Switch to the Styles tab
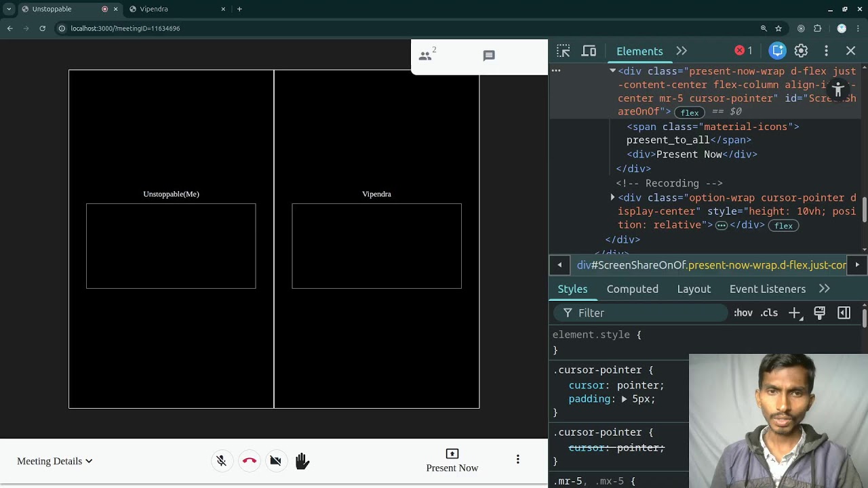The image size is (868, 488). click(x=572, y=289)
